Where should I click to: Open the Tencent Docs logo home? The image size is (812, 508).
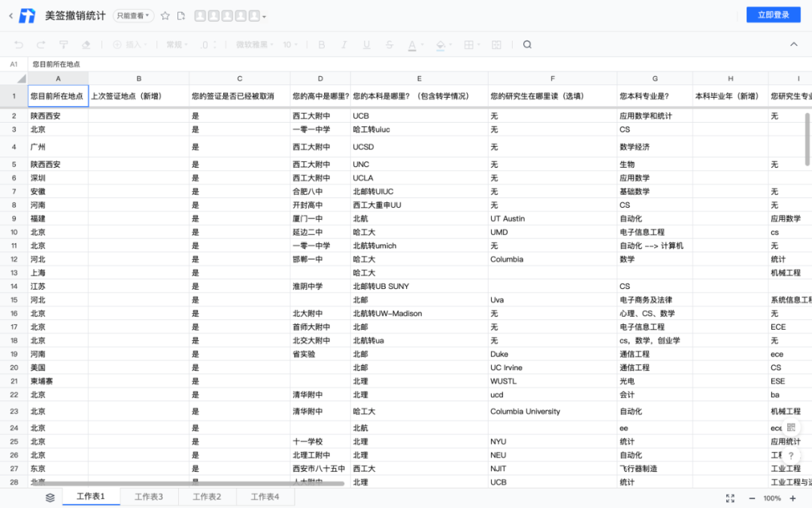pos(27,16)
